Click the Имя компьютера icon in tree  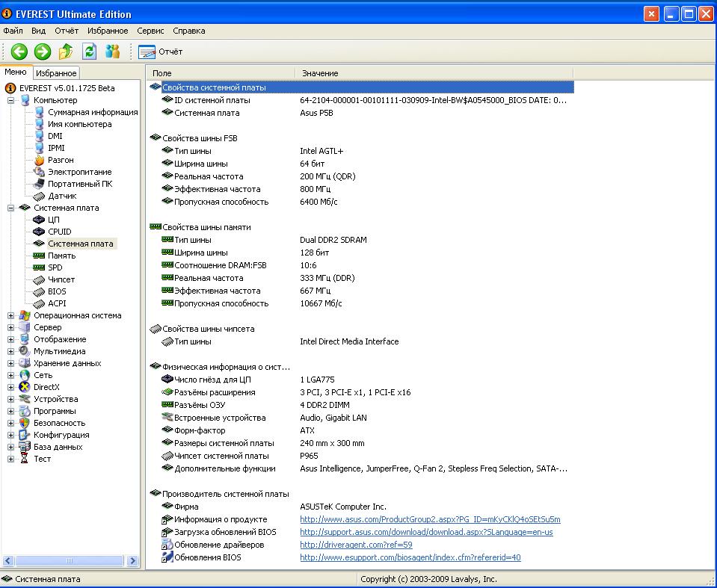40,124
